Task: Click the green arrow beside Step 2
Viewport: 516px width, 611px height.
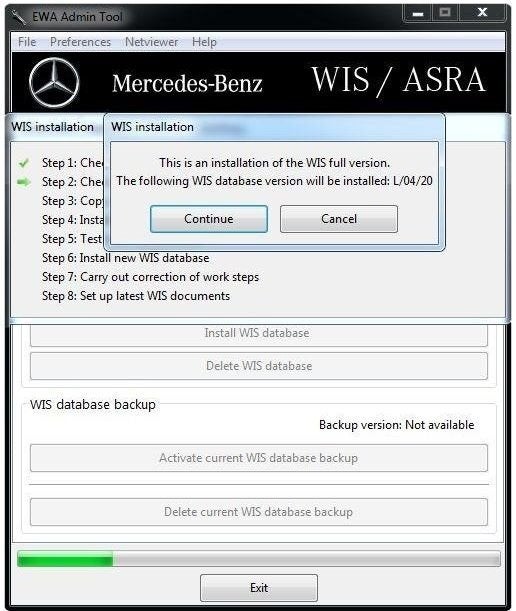Action: click(24, 182)
